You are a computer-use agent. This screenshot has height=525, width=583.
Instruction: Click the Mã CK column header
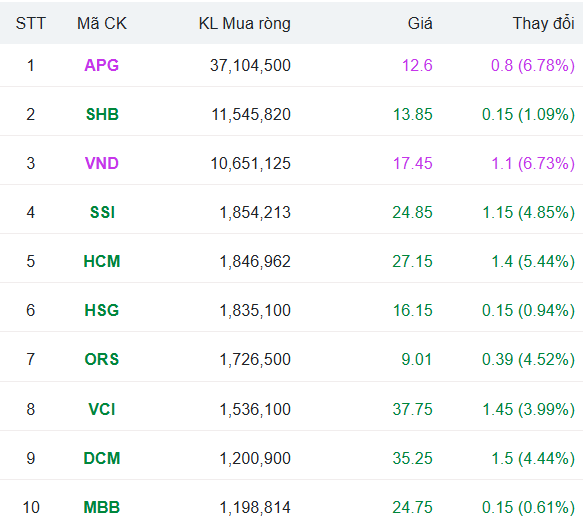coord(102,23)
